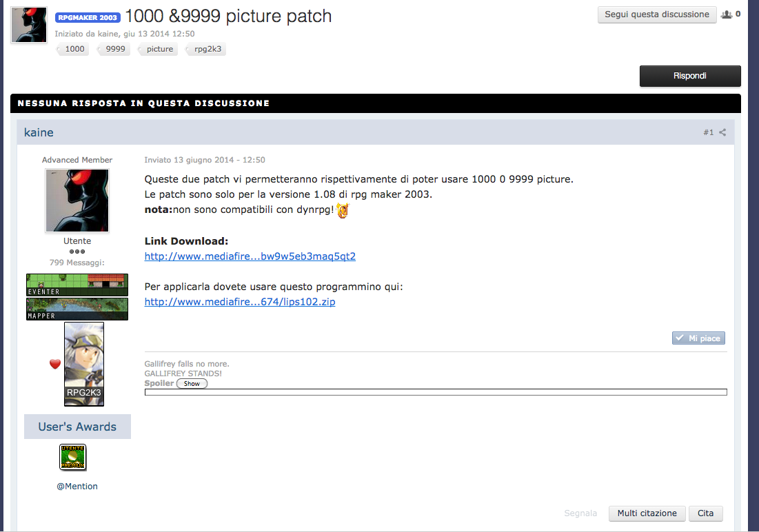Open the first mediafire patch download link
The width and height of the screenshot is (759, 532).
point(250,256)
